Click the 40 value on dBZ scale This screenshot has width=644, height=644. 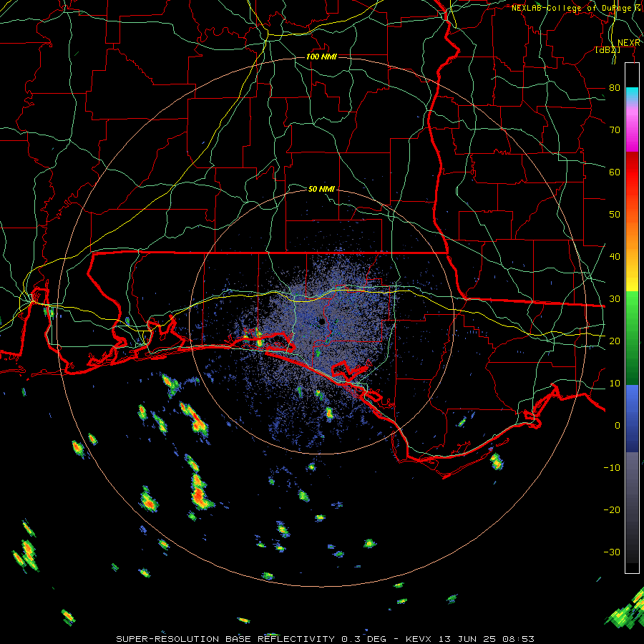(x=615, y=256)
